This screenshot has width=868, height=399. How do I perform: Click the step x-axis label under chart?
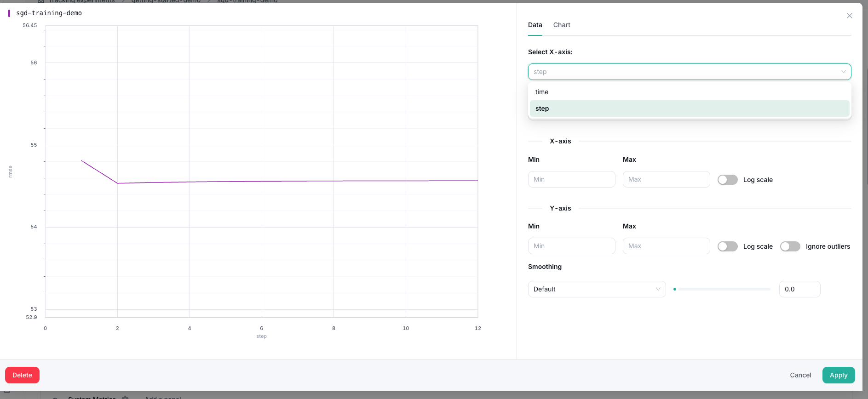tap(261, 336)
